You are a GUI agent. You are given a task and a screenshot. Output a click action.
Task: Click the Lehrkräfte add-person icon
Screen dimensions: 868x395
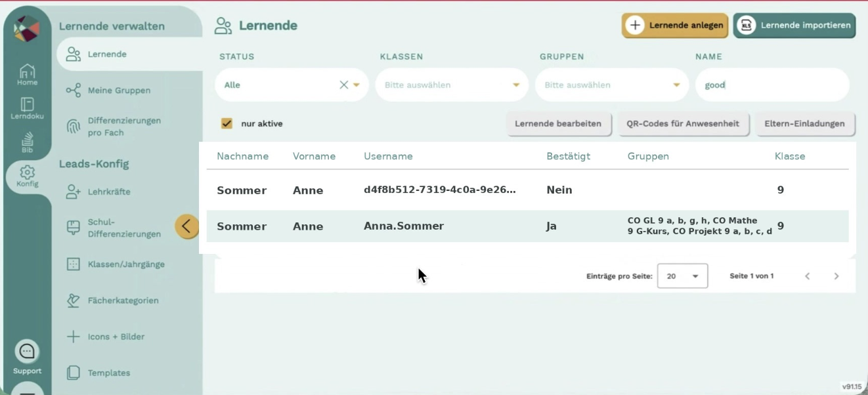pyautogui.click(x=74, y=192)
